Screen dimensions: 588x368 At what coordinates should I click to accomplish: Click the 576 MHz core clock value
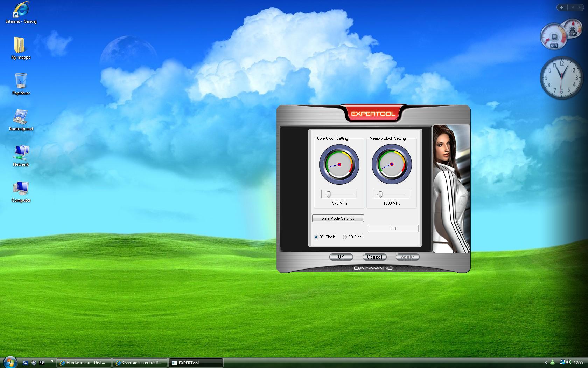click(x=339, y=203)
